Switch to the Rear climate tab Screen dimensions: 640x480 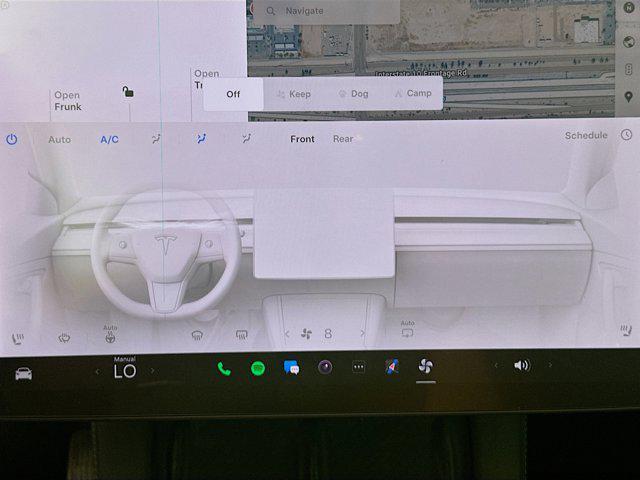click(343, 139)
